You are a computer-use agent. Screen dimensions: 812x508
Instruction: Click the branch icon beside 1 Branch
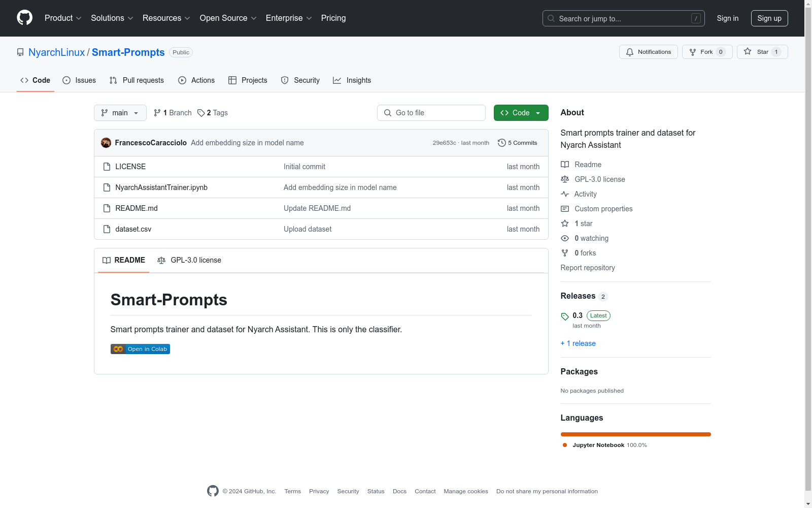(x=157, y=113)
